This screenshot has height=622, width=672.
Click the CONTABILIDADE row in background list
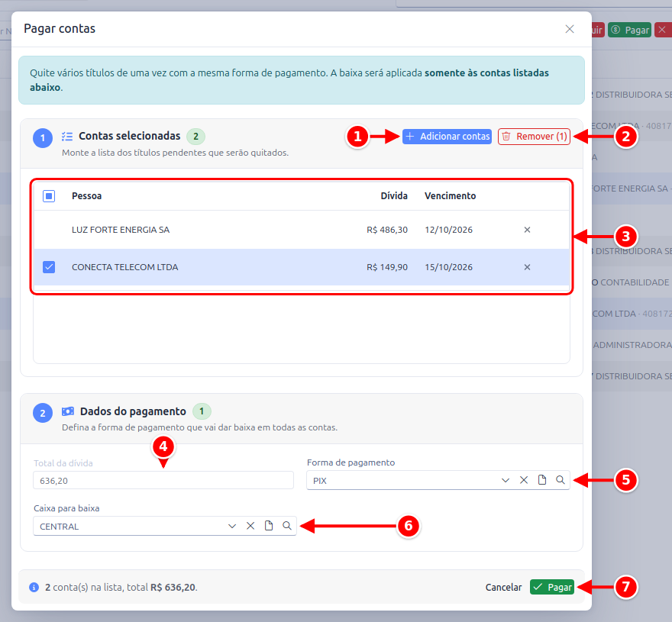click(632, 282)
